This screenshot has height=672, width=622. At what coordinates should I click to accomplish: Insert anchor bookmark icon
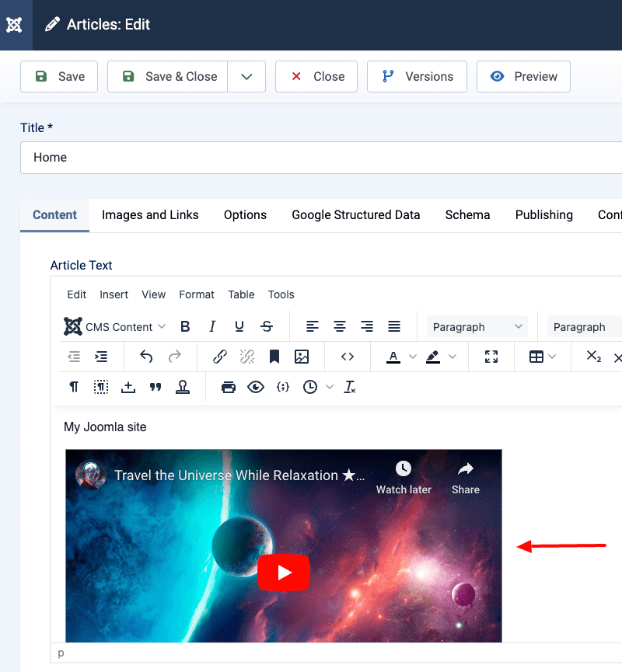(x=274, y=357)
